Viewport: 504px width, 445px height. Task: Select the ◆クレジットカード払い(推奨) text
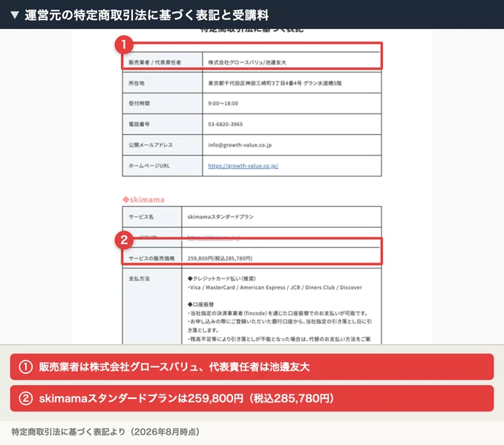(222, 278)
